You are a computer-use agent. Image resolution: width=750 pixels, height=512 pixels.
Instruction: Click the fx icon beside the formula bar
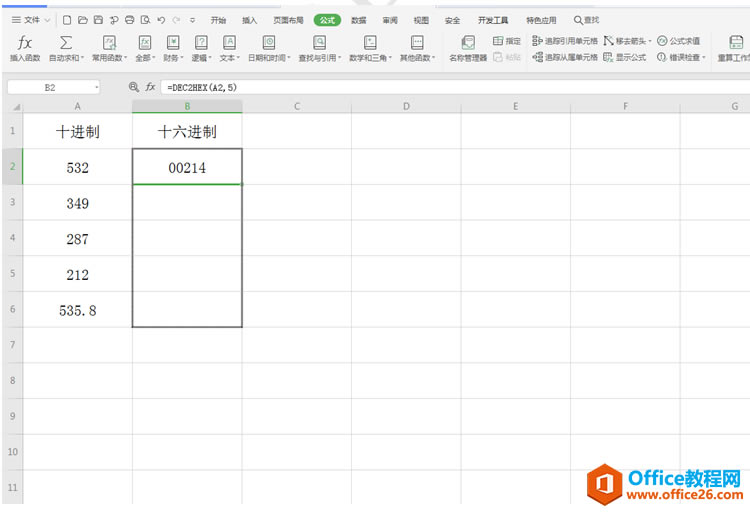(x=150, y=87)
